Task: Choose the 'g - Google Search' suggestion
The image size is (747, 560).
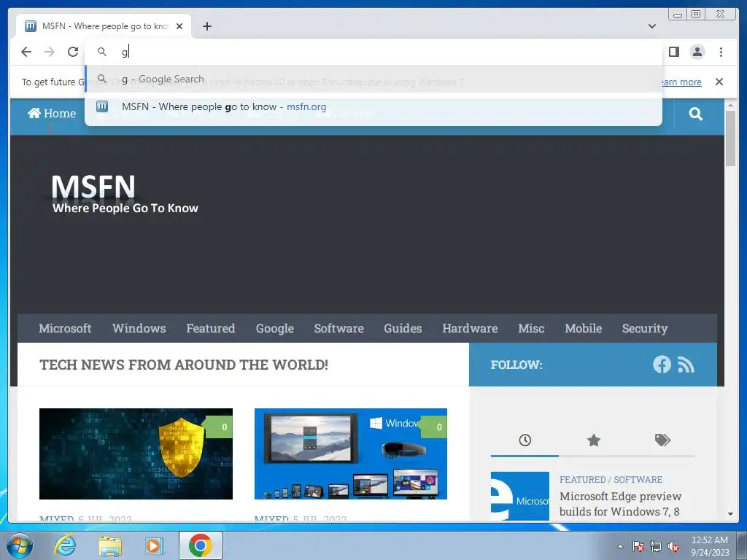Action: 373,79
